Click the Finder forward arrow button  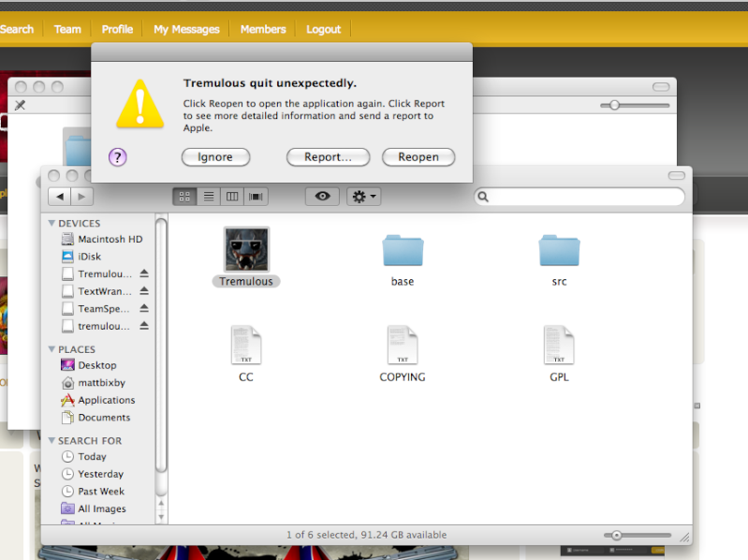(x=81, y=197)
